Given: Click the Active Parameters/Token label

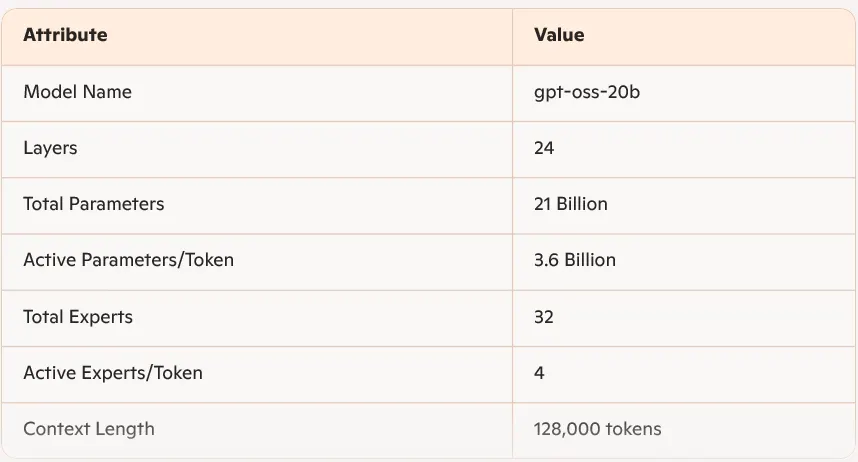Looking at the screenshot, I should (x=128, y=260).
